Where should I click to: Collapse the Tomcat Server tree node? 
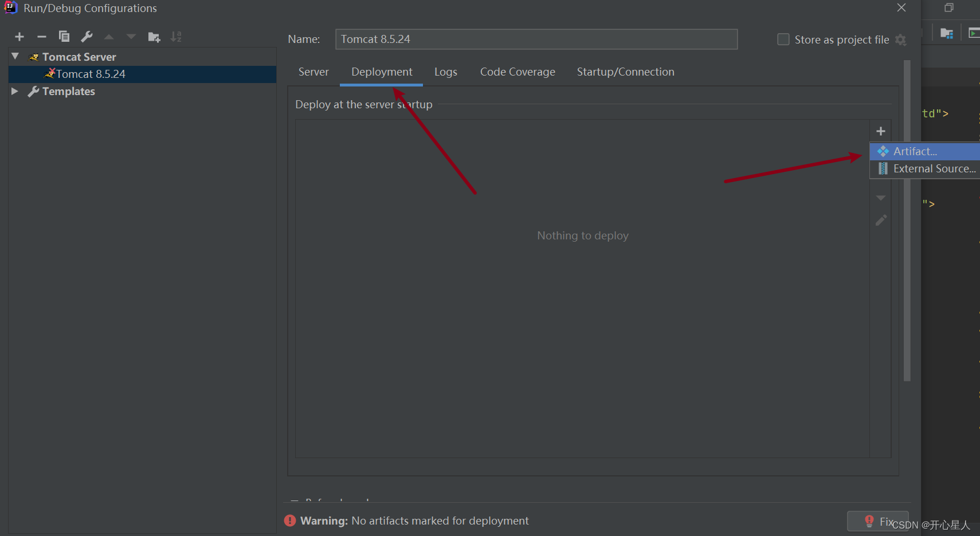coord(15,57)
